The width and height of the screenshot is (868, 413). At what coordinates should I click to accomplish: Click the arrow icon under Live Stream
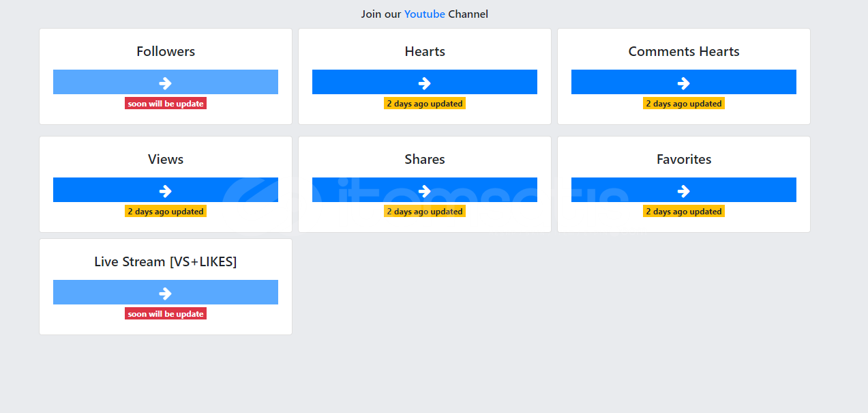(165, 293)
